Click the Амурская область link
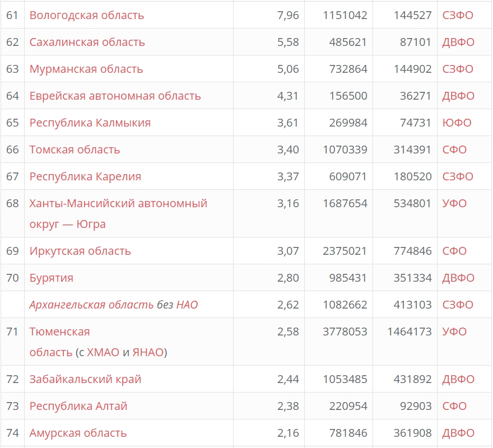Image resolution: width=493 pixels, height=448 pixels. 78,433
